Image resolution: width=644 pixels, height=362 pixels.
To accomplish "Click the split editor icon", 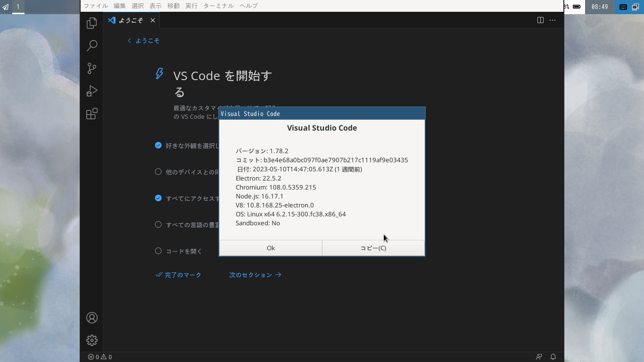I will tap(540, 20).
